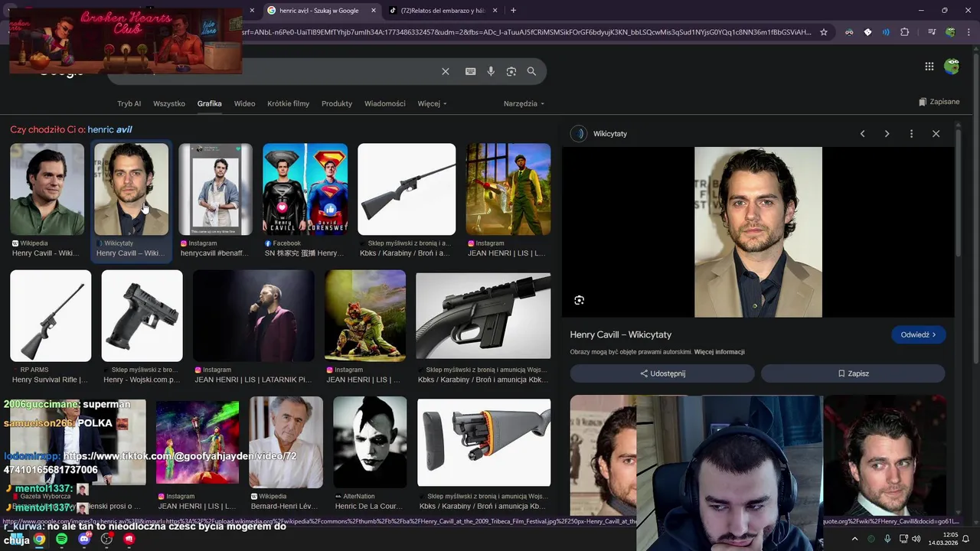Open Chrome from the taskbar
This screenshot has height=551, width=980.
coord(39,539)
